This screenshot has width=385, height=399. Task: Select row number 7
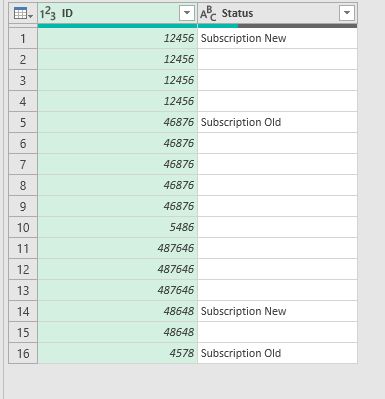(23, 164)
